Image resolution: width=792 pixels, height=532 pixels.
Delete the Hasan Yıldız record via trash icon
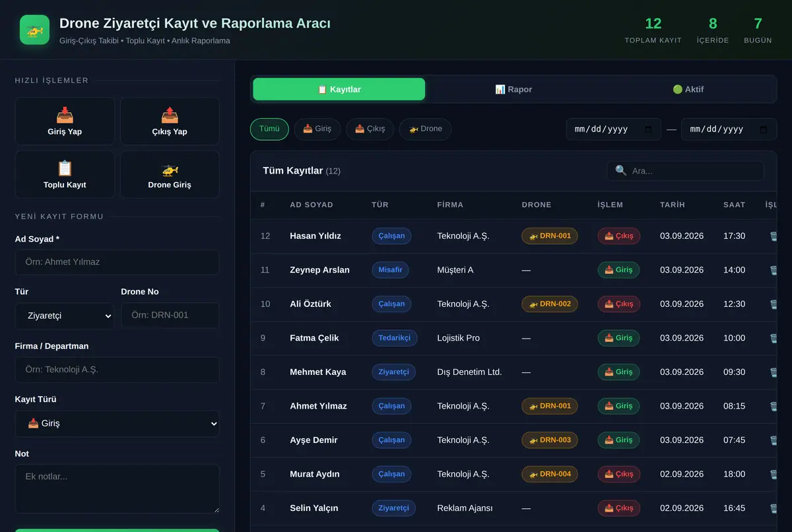point(773,236)
